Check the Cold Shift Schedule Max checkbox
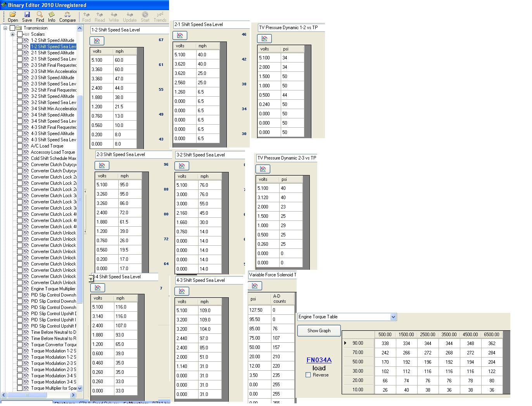Viewport: 532px width, 406px height. click(x=20, y=158)
